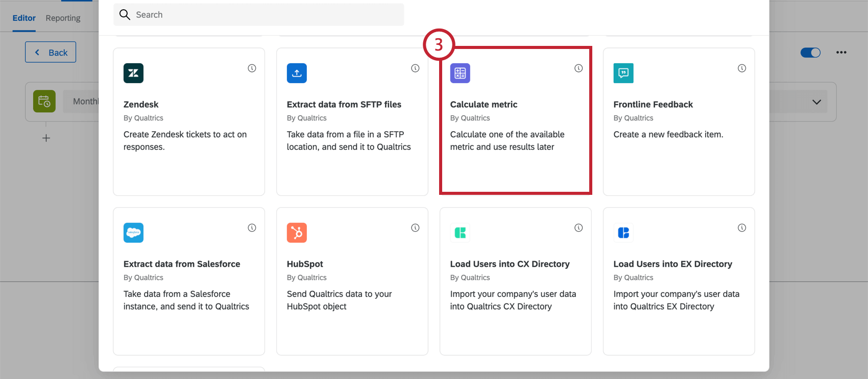
Task: Switch to the Reporting tab
Action: point(63,18)
